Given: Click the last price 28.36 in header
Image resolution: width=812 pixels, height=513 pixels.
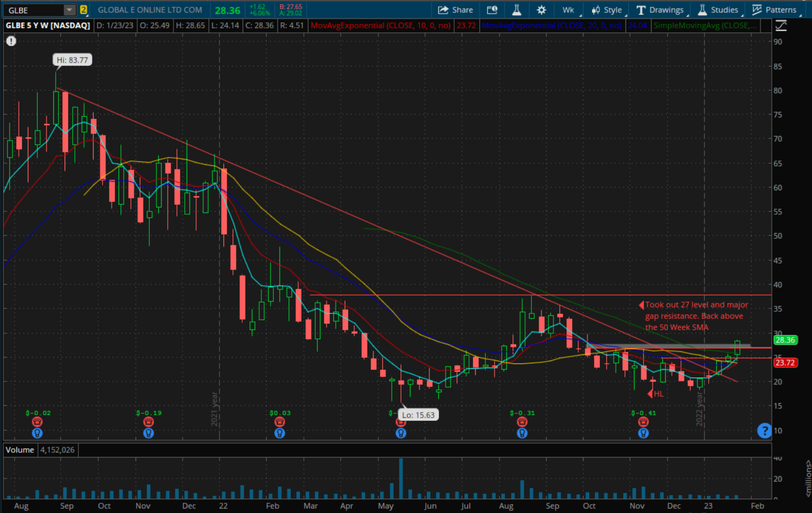Looking at the screenshot, I should point(227,10).
